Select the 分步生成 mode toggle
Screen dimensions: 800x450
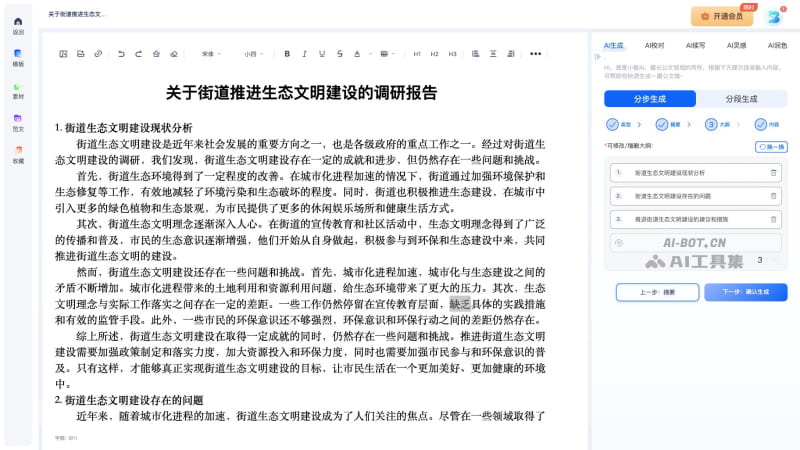click(649, 99)
